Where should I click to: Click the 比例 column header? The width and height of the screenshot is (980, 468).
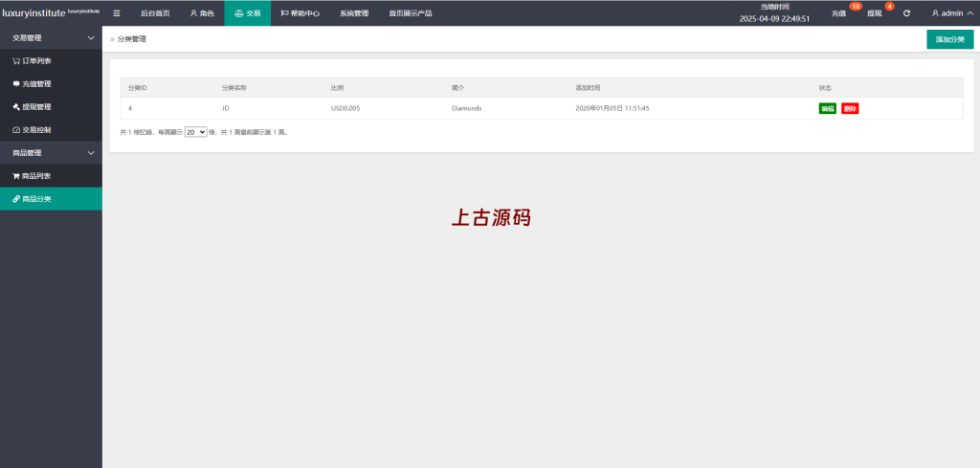tap(338, 87)
